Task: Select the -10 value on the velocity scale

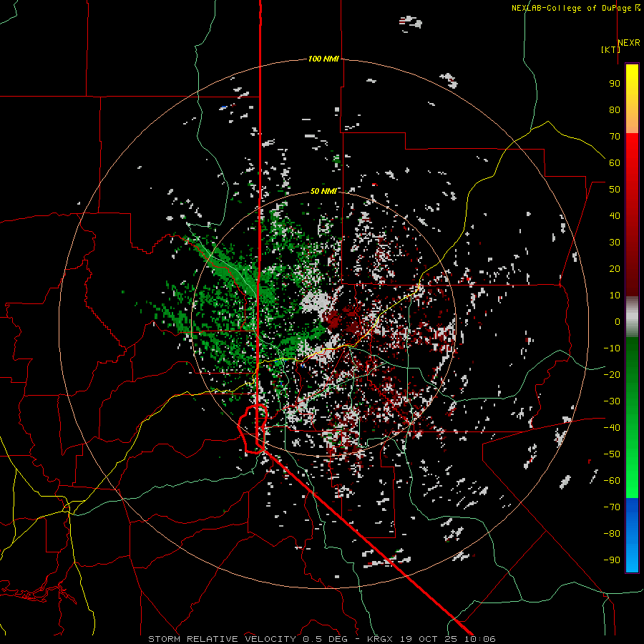Action: [x=612, y=348]
